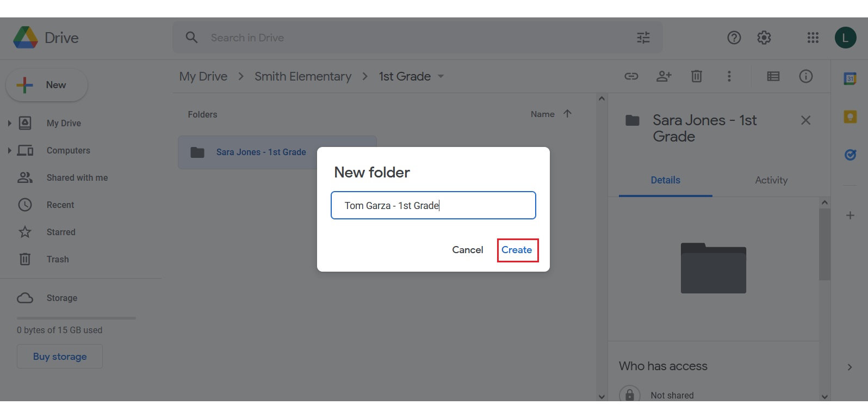Open Google Tasks side panel icon
This screenshot has height=417, width=868.
coord(850,155)
